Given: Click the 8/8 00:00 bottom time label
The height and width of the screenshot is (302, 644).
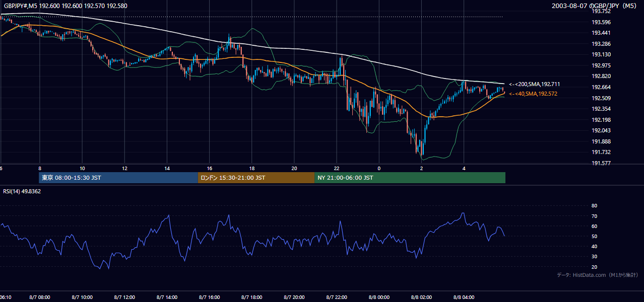Looking at the screenshot, I should click(x=378, y=297).
